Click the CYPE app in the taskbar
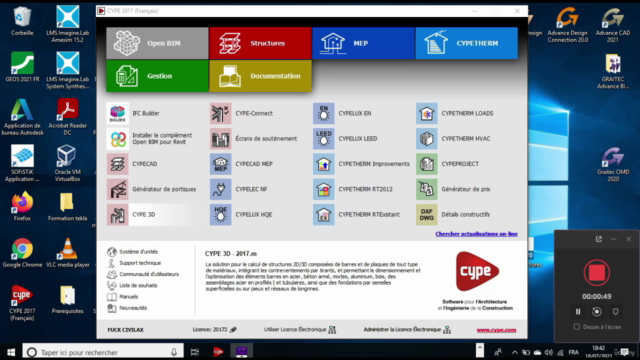This screenshot has height=360, width=640. pyautogui.click(x=218, y=352)
